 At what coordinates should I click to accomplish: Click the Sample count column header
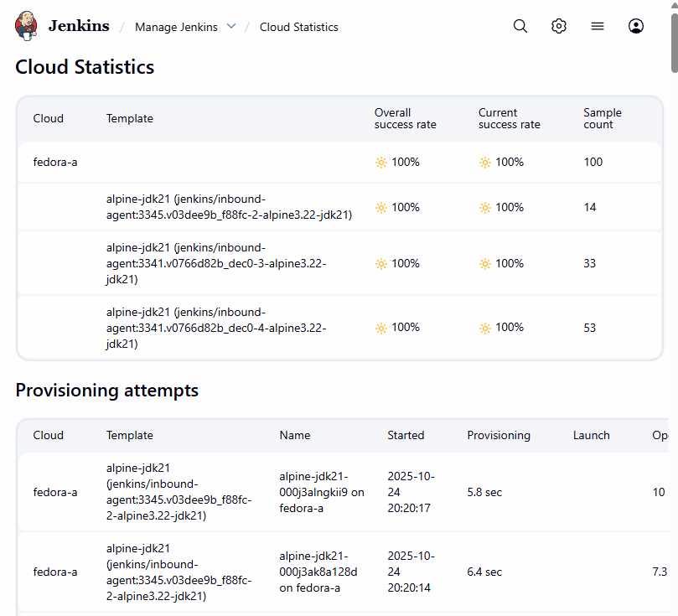tap(602, 118)
